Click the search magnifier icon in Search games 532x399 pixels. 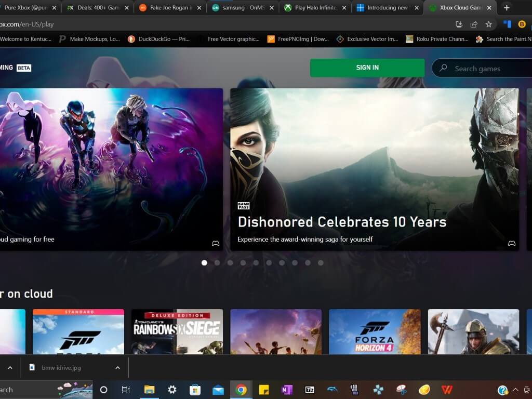[443, 68]
